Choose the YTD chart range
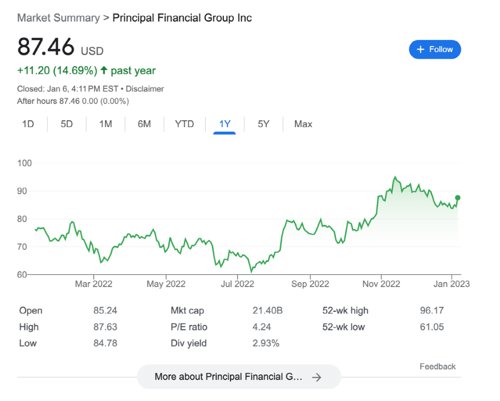This screenshot has width=500, height=401. (184, 124)
